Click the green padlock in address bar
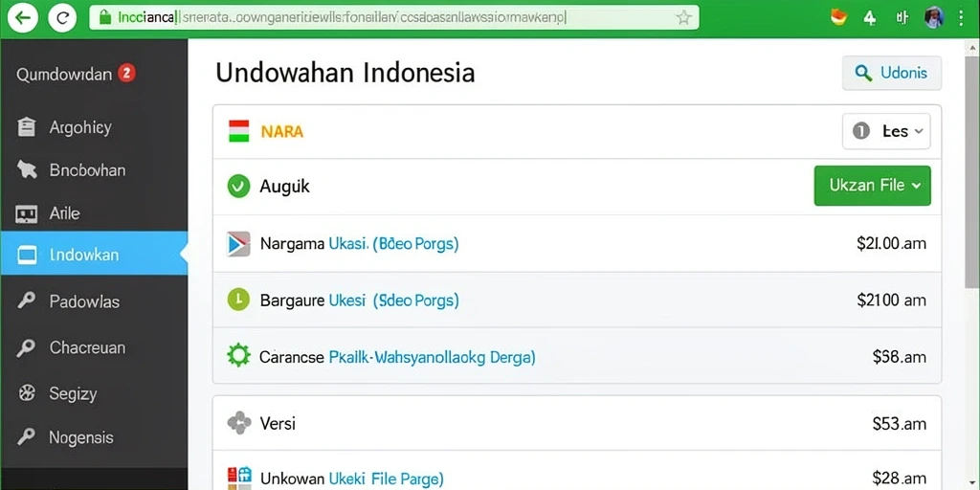 (x=105, y=17)
